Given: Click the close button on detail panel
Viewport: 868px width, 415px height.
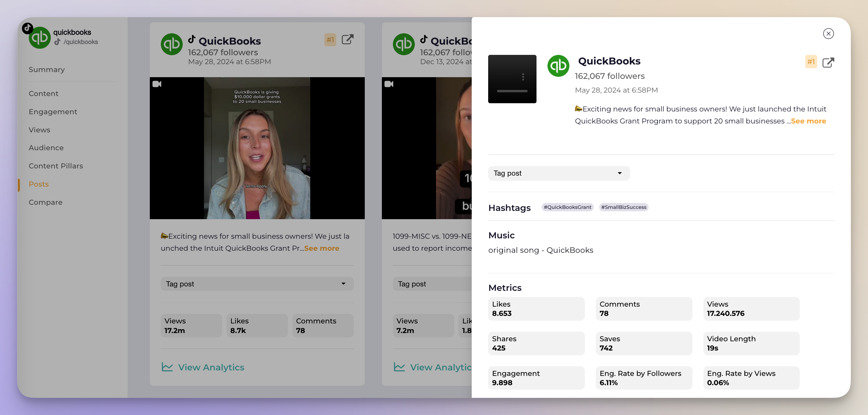Looking at the screenshot, I should tap(829, 33).
